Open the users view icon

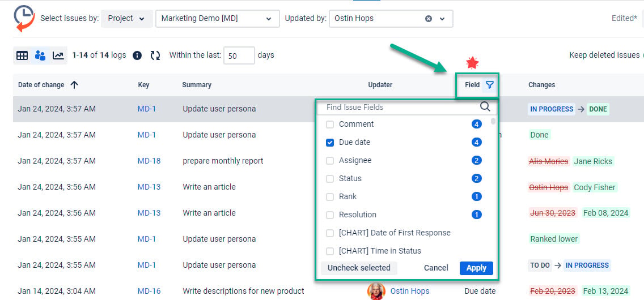40,55
